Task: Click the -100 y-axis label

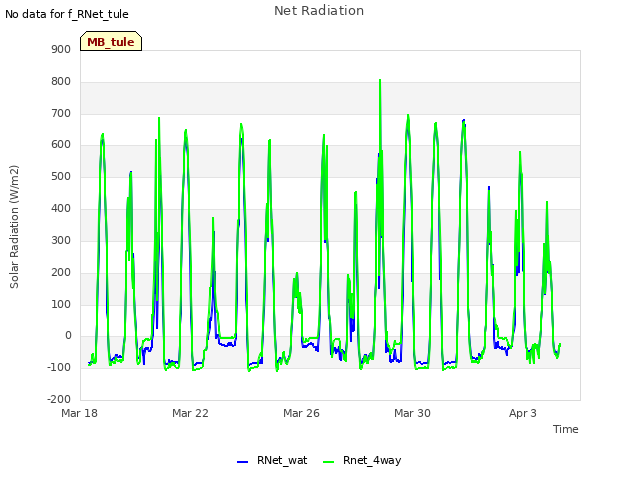Action: pyautogui.click(x=59, y=367)
